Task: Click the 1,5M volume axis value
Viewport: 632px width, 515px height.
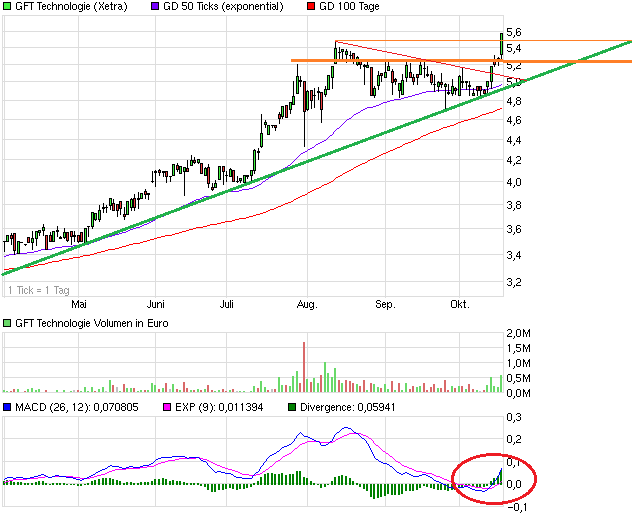Action: pyautogui.click(x=518, y=348)
